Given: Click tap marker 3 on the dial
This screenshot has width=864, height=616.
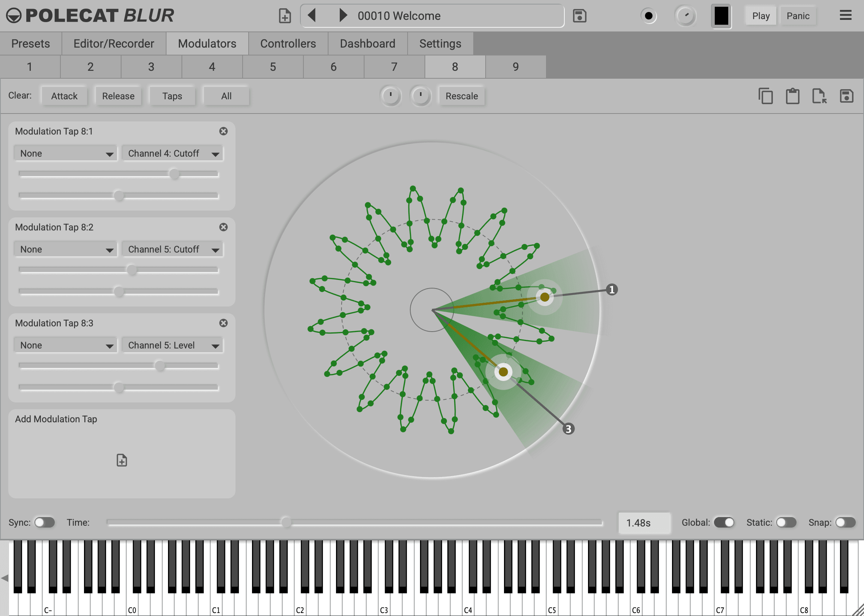Looking at the screenshot, I should tap(568, 429).
